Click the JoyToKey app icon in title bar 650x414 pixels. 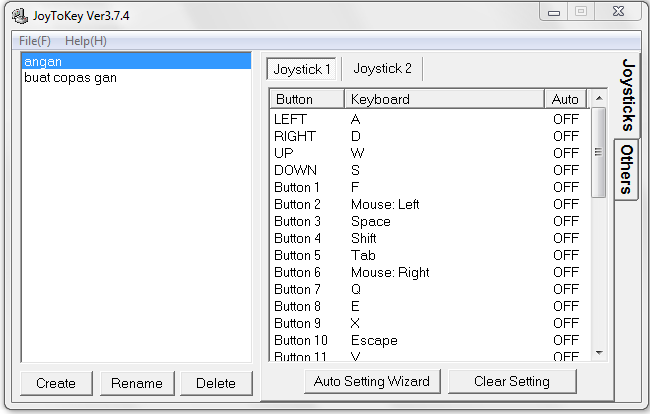point(19,17)
